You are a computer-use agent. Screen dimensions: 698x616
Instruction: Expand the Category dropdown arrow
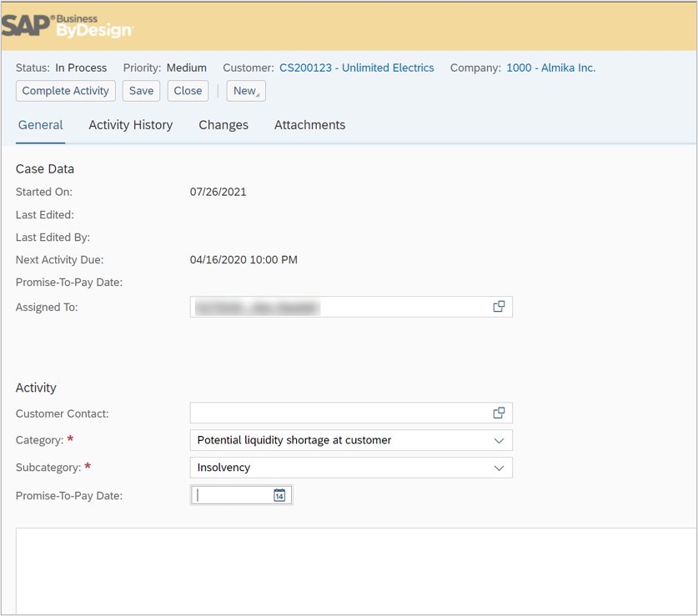[x=499, y=440]
